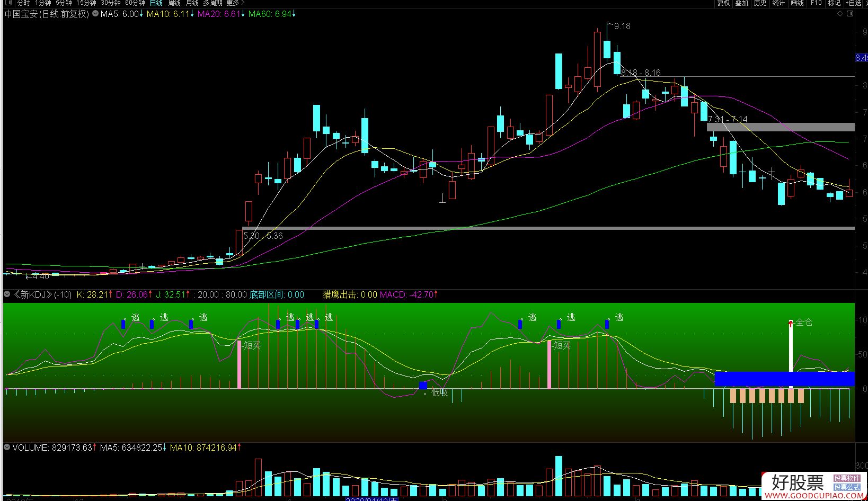The image size is (868, 501).
Task: Click the 叠加 overlay button
Action: (x=741, y=3)
